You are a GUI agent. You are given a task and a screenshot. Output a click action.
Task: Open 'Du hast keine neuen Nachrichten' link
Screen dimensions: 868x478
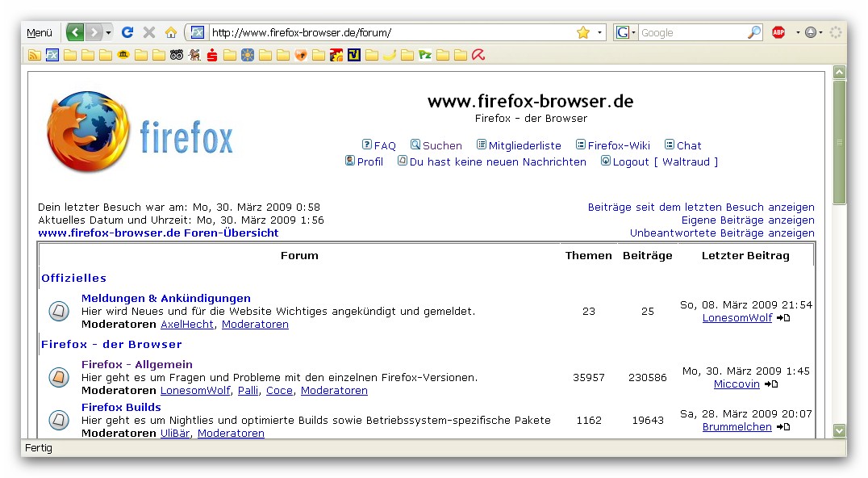pos(491,161)
